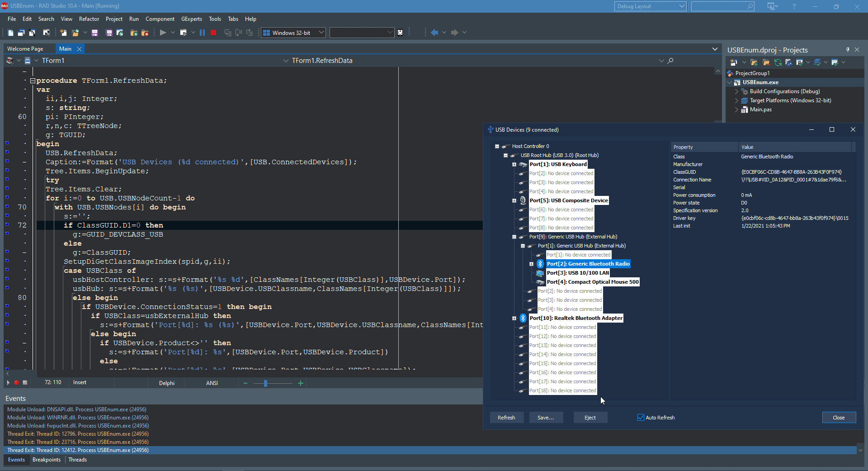Pause the running program
The image size is (868, 471).
pyautogui.click(x=202, y=33)
